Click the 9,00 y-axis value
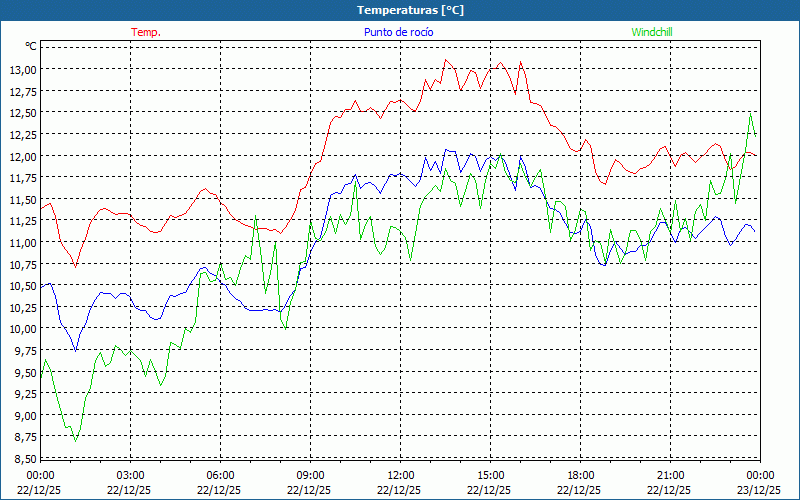 click(x=26, y=416)
